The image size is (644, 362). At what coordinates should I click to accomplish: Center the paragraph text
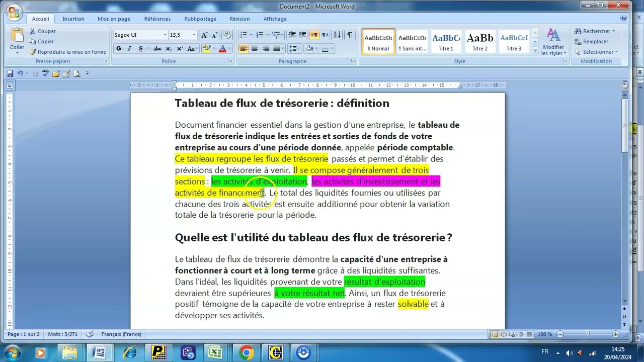255,49
